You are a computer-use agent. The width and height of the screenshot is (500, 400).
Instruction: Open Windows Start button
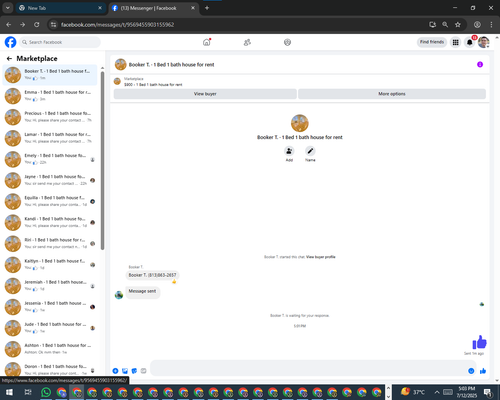coord(9,392)
